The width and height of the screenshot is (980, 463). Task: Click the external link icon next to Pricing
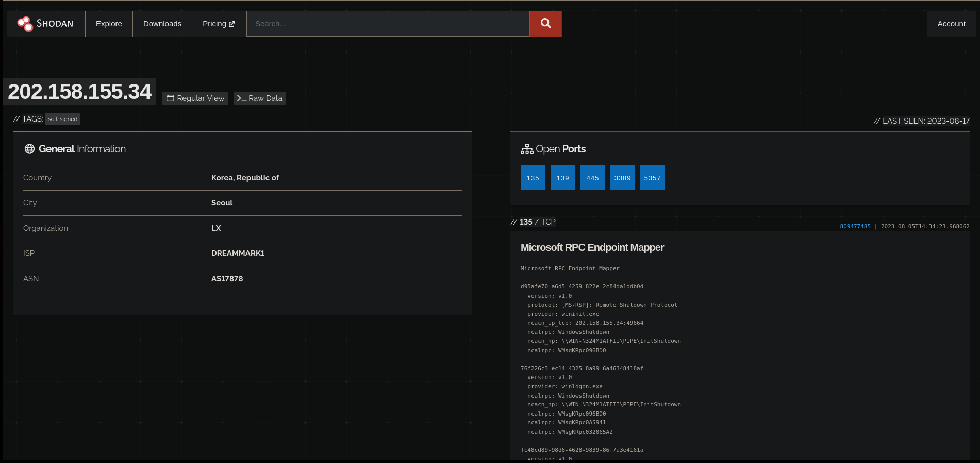coord(232,24)
